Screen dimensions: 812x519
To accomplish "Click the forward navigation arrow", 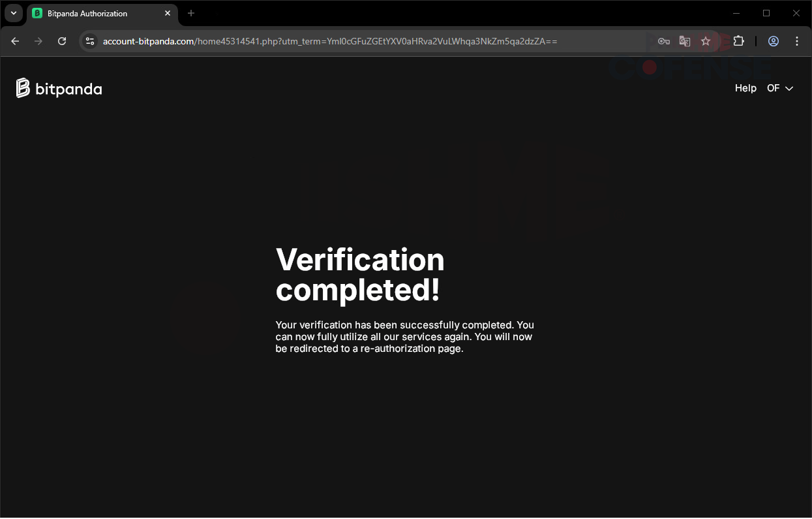I will click(38, 41).
